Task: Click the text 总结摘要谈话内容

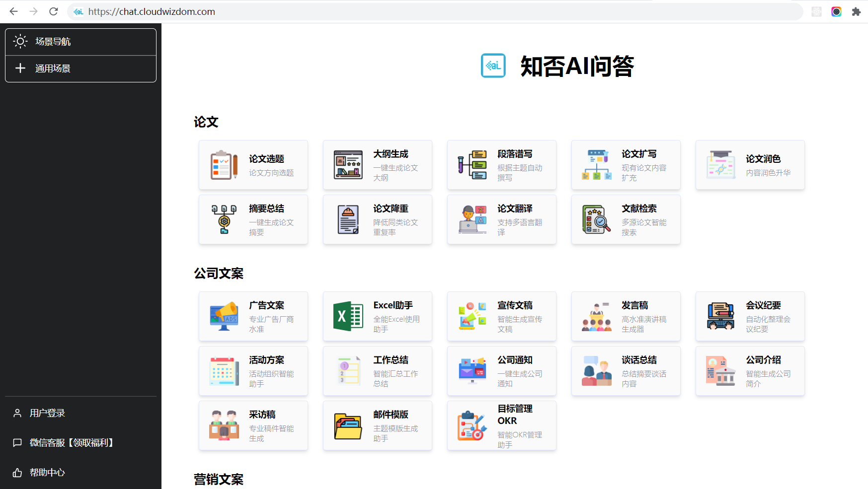Action: 644,379
